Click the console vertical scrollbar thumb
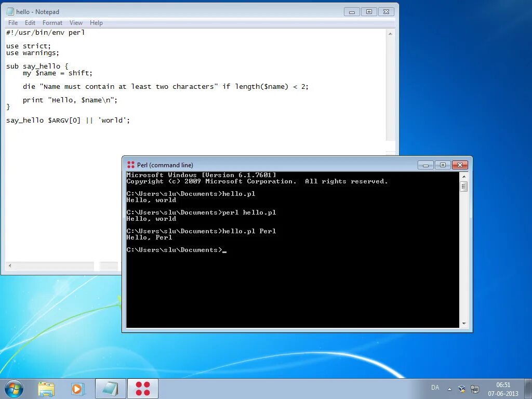This screenshot has height=399, width=532. pos(464,187)
